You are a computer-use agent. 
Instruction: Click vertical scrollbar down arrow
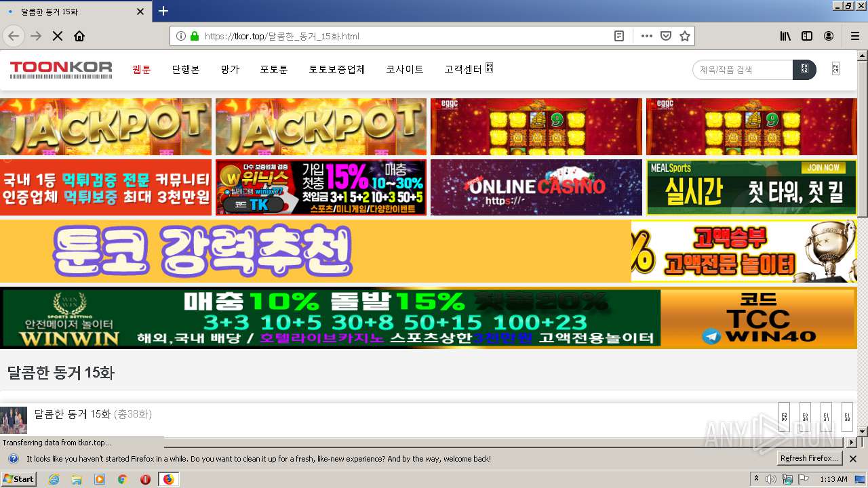[863, 432]
